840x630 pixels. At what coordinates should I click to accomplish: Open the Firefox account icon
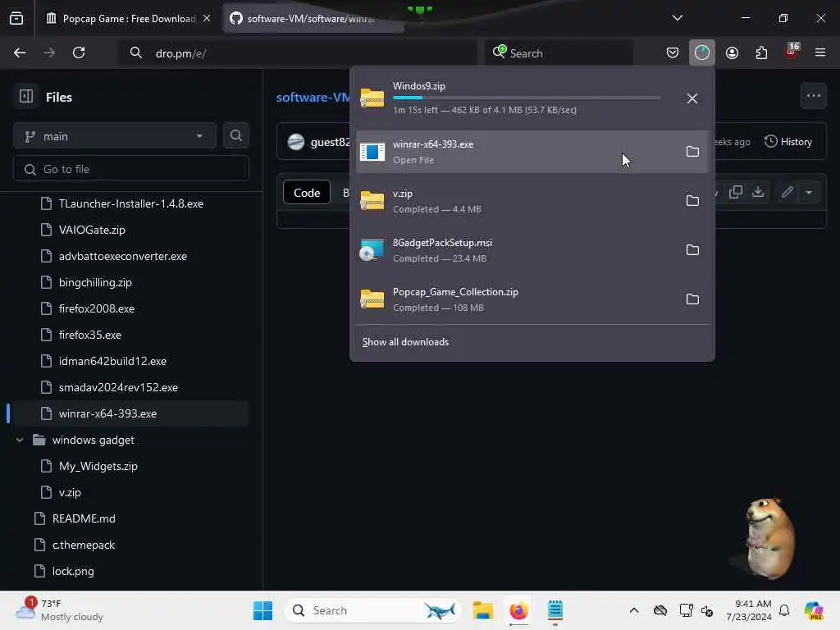732,52
